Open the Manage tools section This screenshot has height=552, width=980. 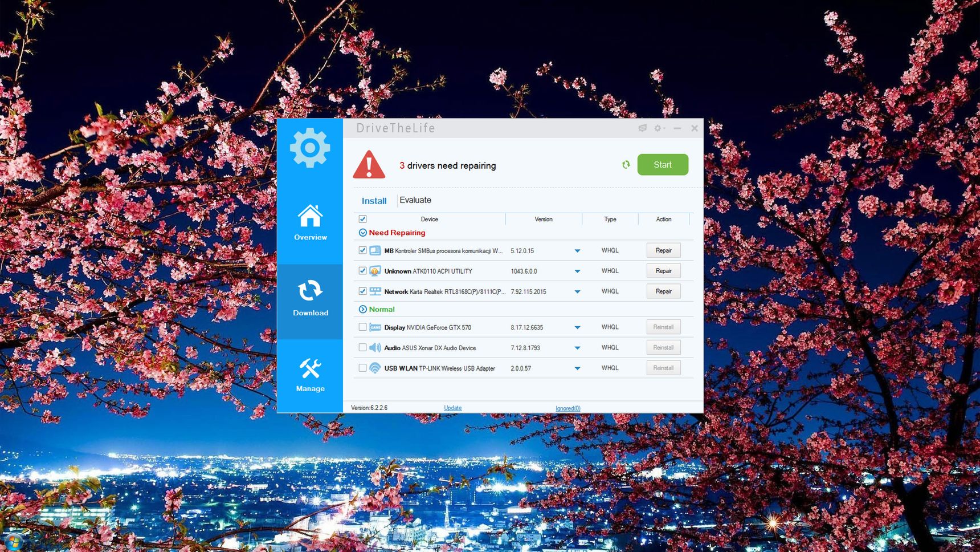click(310, 375)
